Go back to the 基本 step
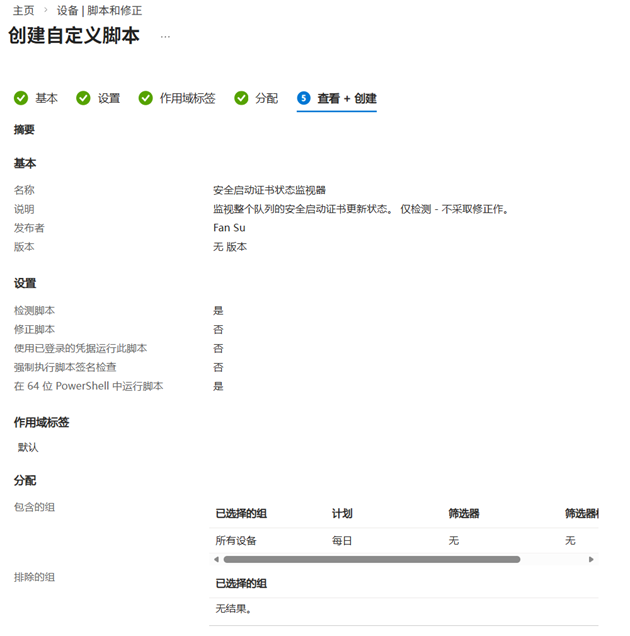 tap(46, 98)
